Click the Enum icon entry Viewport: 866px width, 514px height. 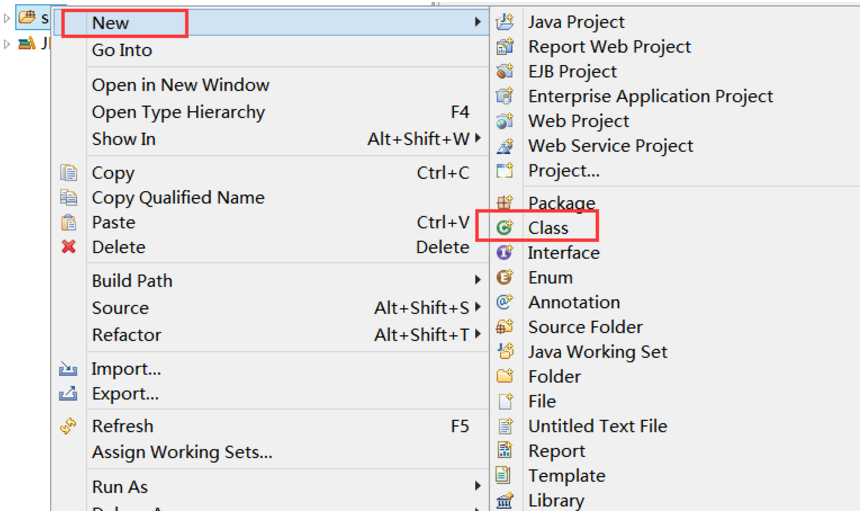click(x=504, y=277)
